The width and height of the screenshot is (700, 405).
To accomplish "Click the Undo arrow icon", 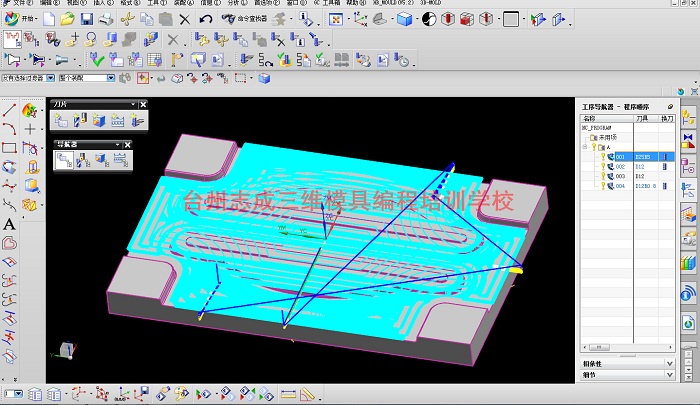I will (x=205, y=19).
